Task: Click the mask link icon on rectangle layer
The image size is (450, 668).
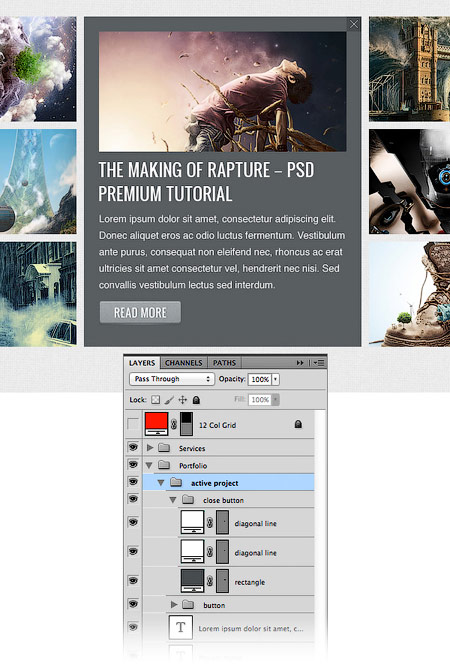Action: coord(210,581)
